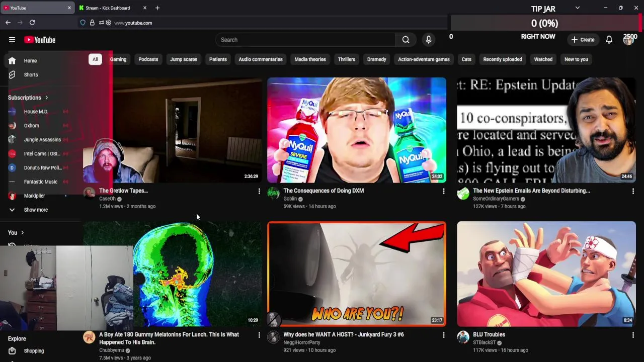Screen dimensions: 644x362
Task: Select the All filter chip
Action: point(95,59)
